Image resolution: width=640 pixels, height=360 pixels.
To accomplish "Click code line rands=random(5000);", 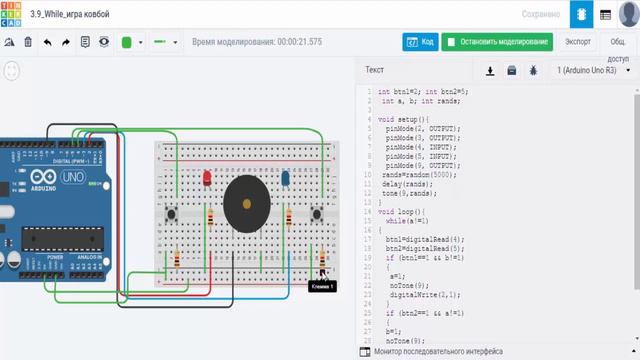I will pyautogui.click(x=419, y=175).
